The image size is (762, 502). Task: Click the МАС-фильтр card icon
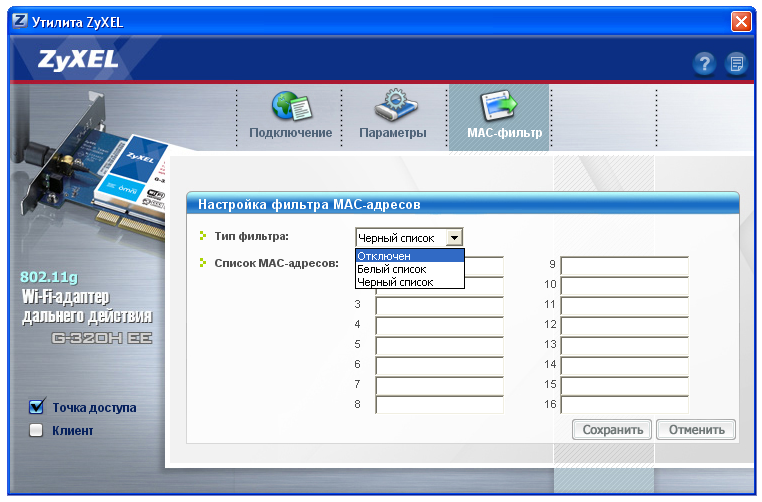499,105
